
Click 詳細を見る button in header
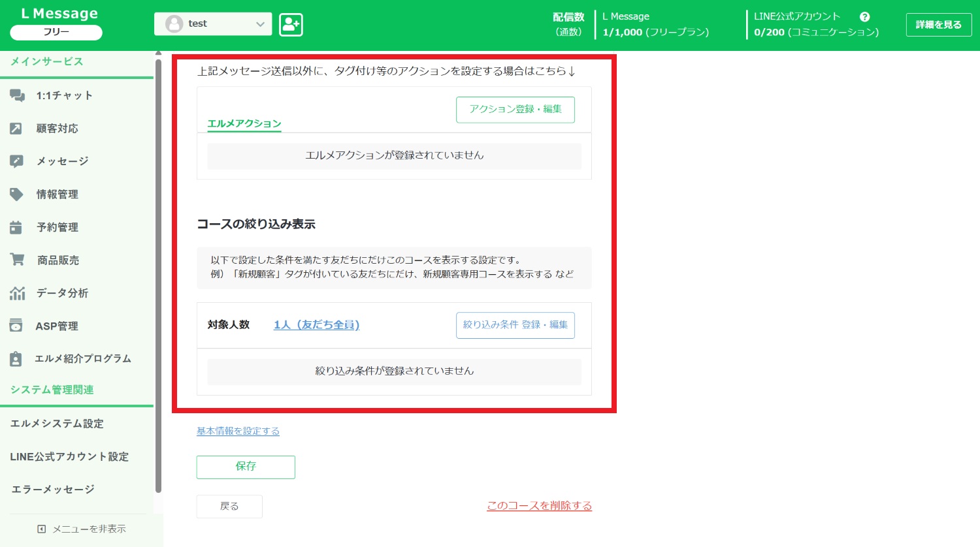click(x=939, y=25)
